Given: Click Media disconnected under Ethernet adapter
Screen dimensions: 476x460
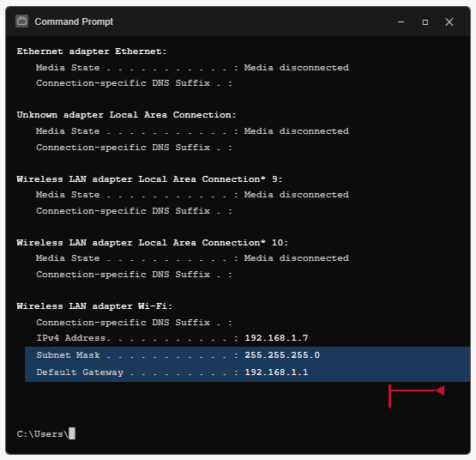Looking at the screenshot, I should 297,68.
